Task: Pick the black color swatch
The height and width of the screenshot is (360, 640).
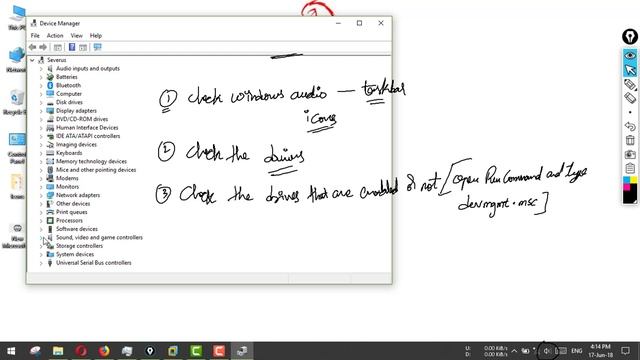Action: tap(630, 197)
